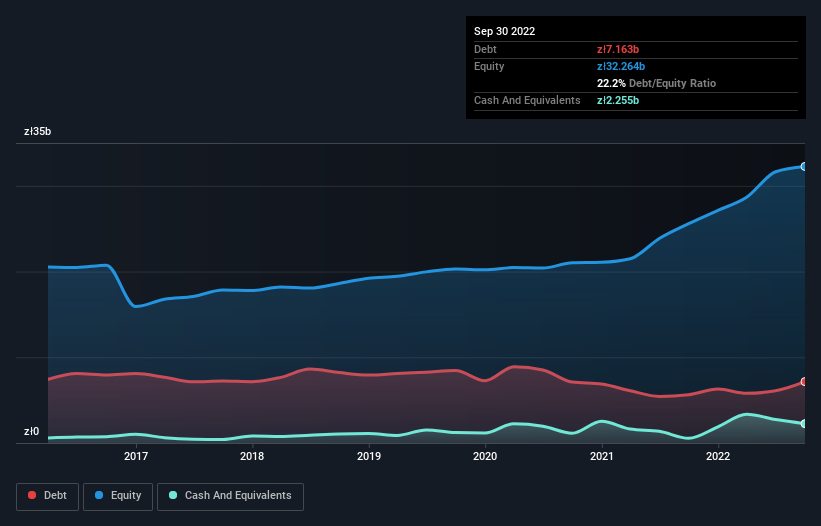Click the red Debt endpoint marker
Viewport: 821px width, 526px height.
coord(804,382)
